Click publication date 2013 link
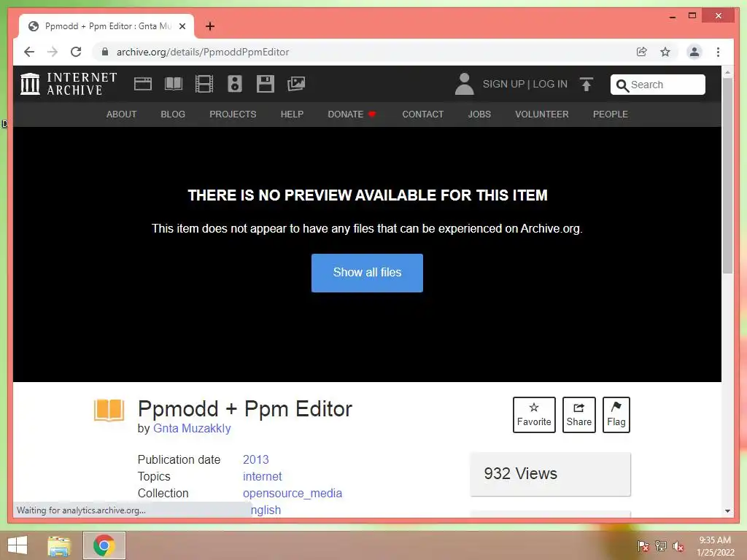Image resolution: width=747 pixels, height=560 pixels. point(256,459)
